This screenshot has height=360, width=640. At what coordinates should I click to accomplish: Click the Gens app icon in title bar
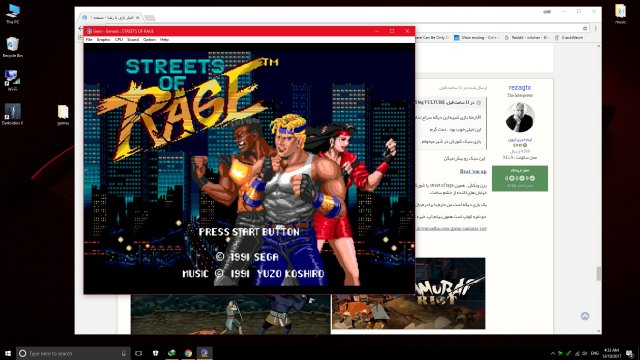89,31
